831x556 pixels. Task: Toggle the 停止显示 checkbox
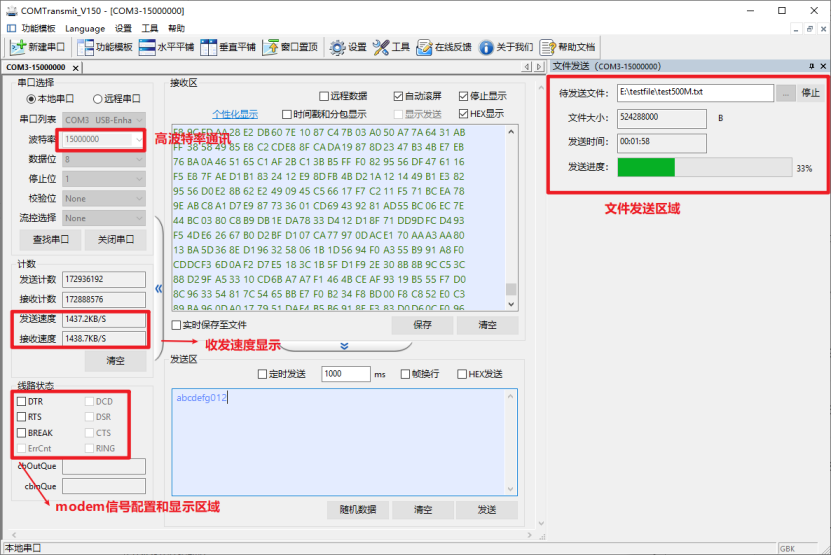[x=463, y=96]
